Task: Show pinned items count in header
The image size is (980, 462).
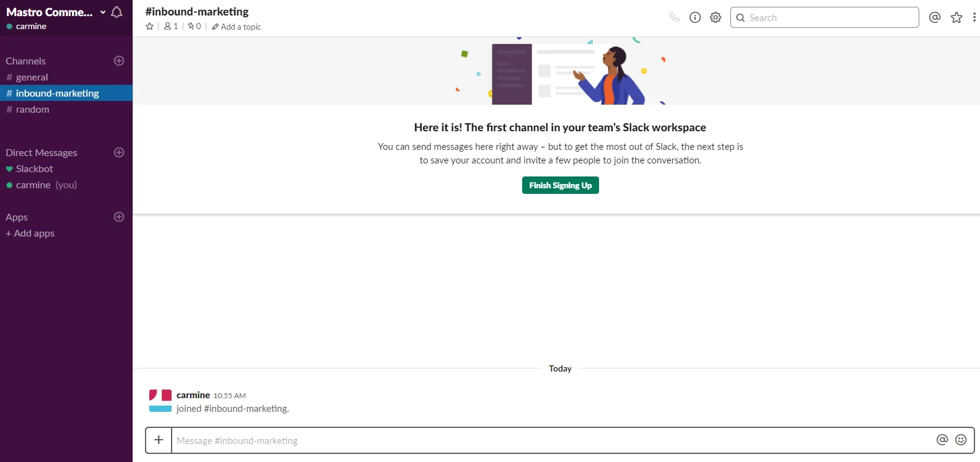Action: pyautogui.click(x=195, y=27)
